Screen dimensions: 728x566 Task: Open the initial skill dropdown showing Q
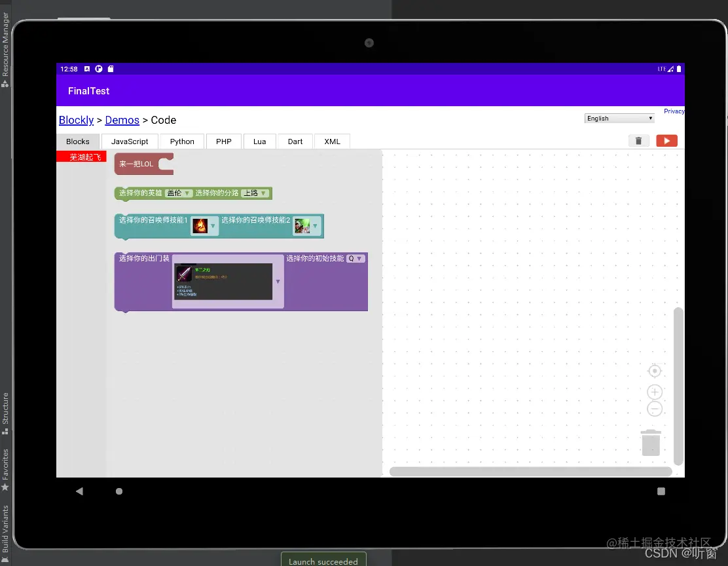point(355,258)
